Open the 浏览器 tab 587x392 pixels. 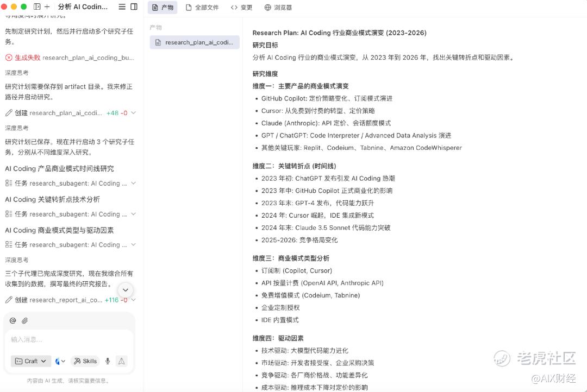click(x=278, y=8)
